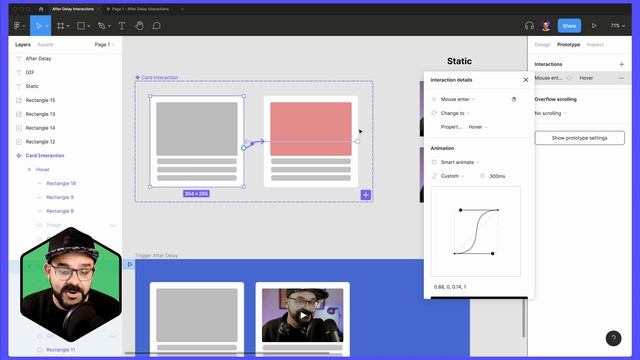Click the delay clock icon beside Mouse enter

coord(514,99)
